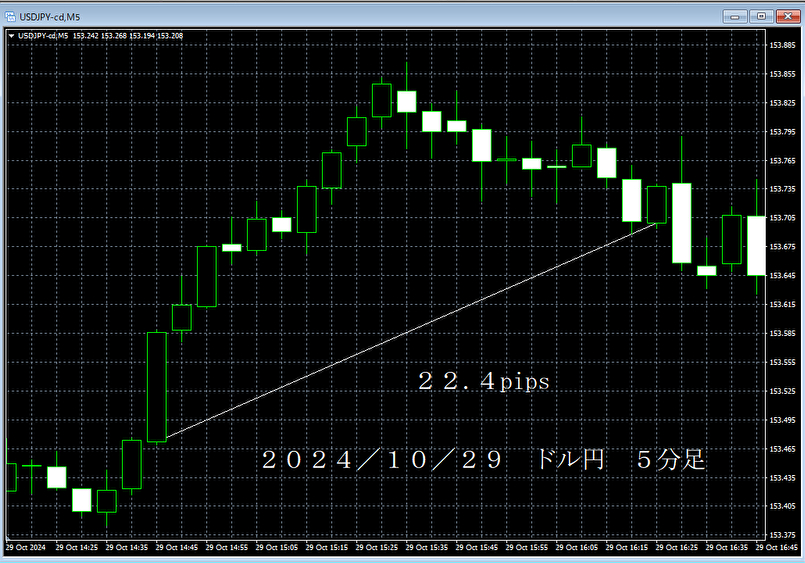Screen dimensions: 805x563
Task: Click the 153.375 price on the axis
Action: point(782,535)
